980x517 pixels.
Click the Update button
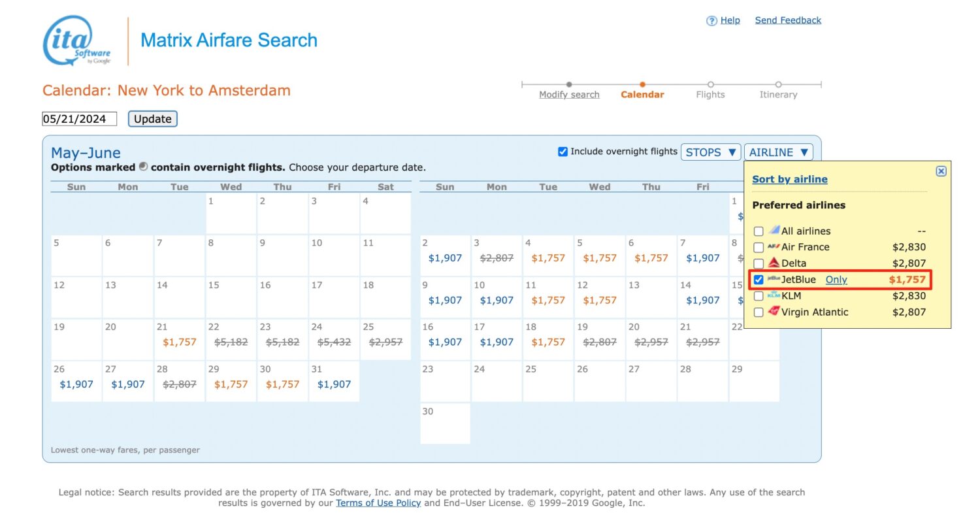coord(152,118)
